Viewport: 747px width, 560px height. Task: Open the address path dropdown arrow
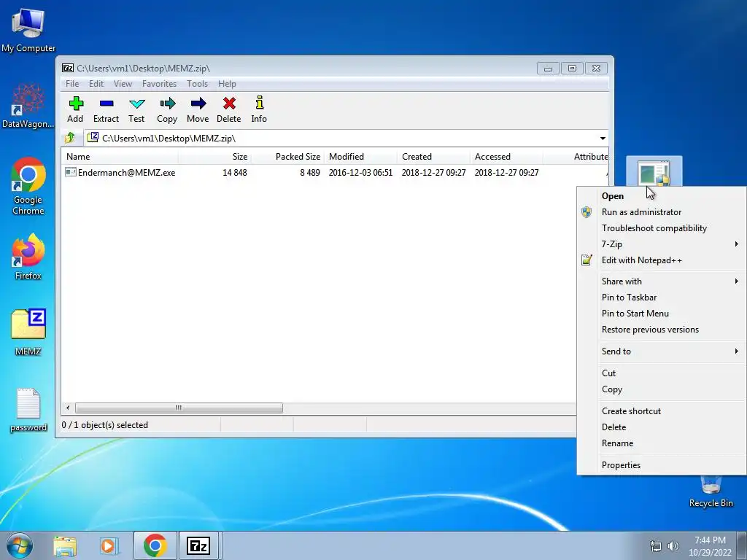(603, 139)
